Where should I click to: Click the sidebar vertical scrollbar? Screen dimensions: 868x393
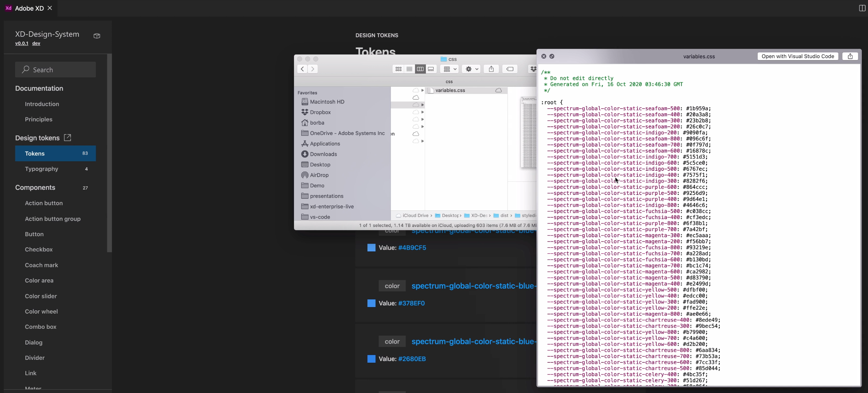coord(109,153)
